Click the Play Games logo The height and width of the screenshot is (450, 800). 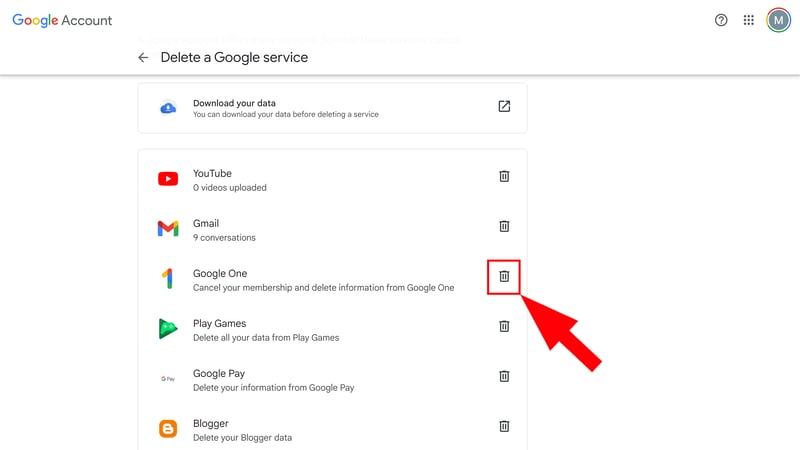tap(168, 329)
